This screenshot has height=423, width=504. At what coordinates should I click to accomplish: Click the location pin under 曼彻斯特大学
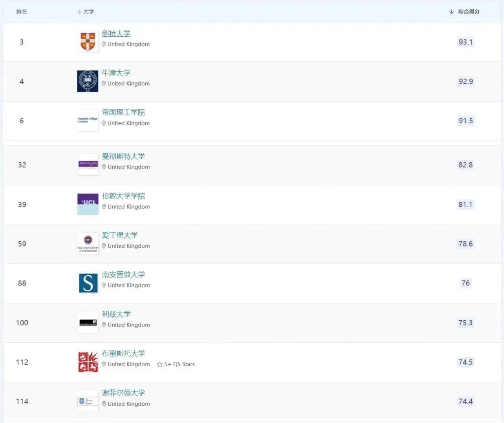click(x=104, y=167)
